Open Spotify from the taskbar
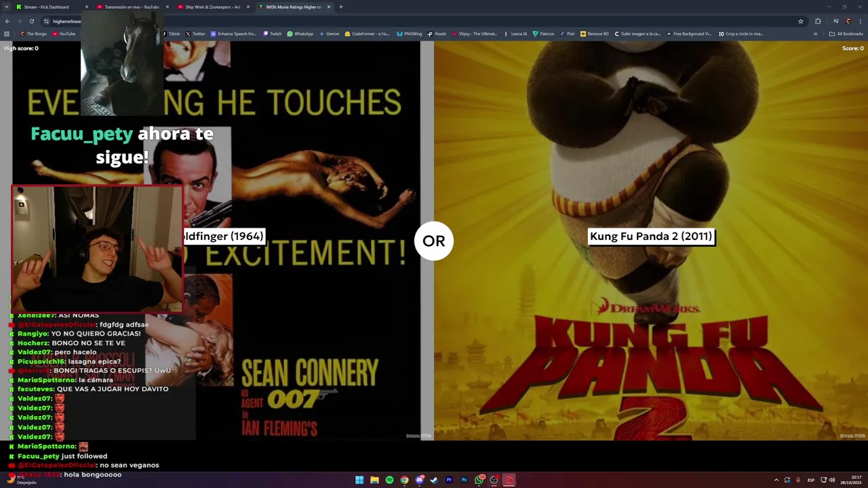Screen dimensions: 868x488 389,480
